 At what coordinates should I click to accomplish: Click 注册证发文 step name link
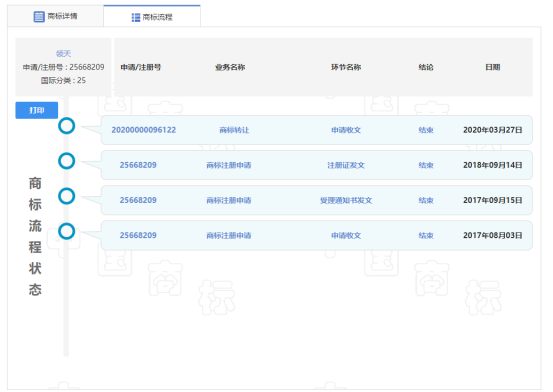click(x=346, y=165)
